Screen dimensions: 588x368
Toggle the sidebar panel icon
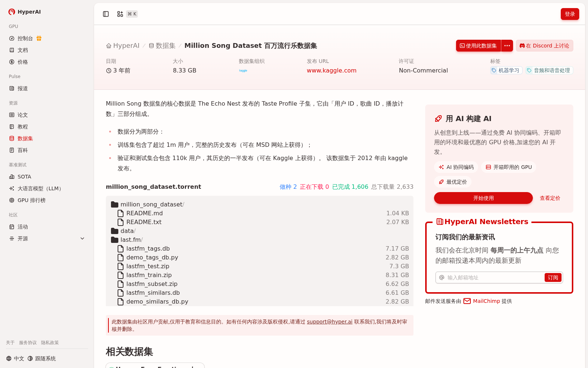click(x=106, y=14)
